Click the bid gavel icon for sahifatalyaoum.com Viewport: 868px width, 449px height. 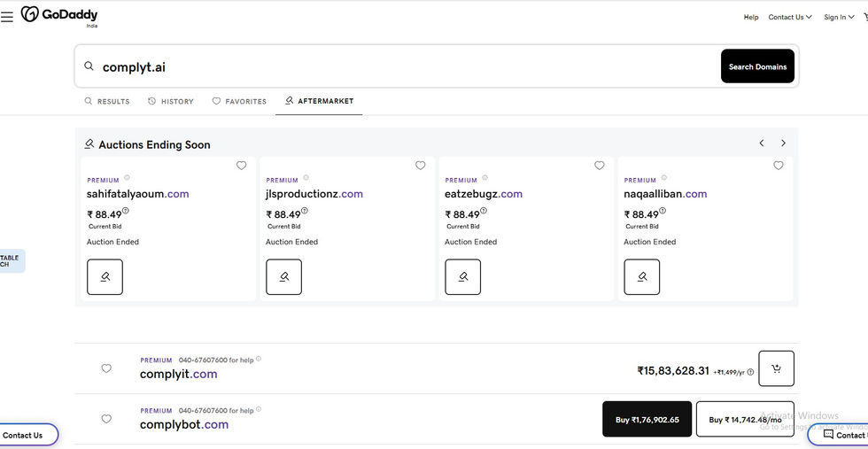105,276
